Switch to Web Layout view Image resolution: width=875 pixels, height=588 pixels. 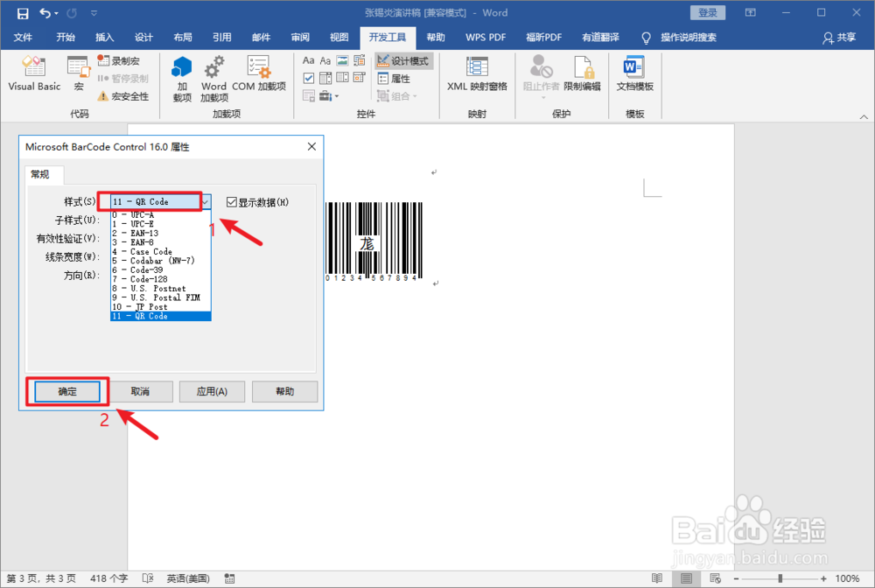(716, 578)
